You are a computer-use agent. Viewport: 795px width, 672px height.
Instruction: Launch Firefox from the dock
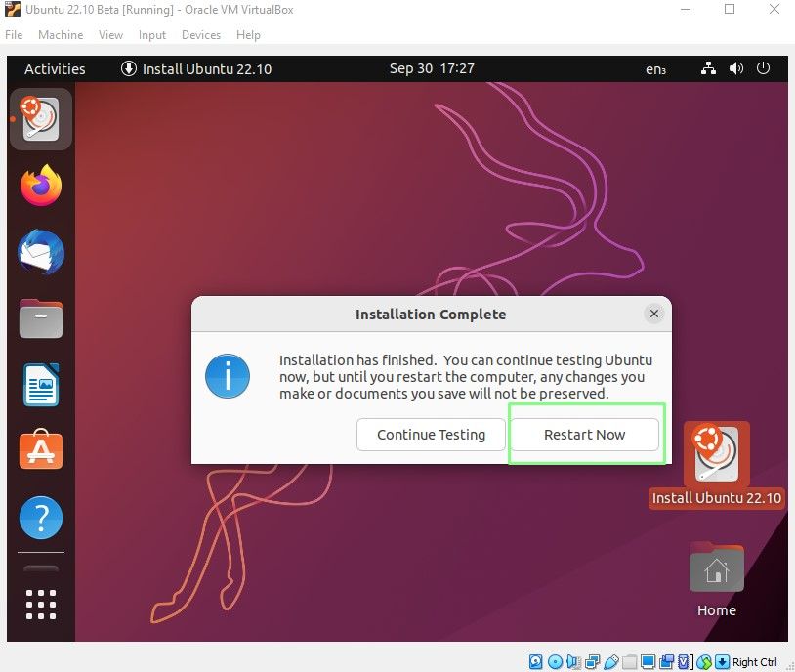tap(40, 186)
